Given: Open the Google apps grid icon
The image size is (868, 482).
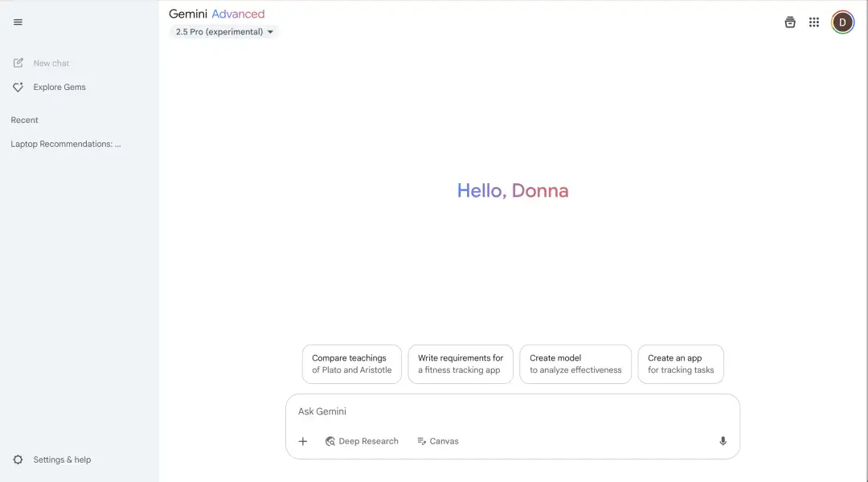Looking at the screenshot, I should [x=814, y=22].
